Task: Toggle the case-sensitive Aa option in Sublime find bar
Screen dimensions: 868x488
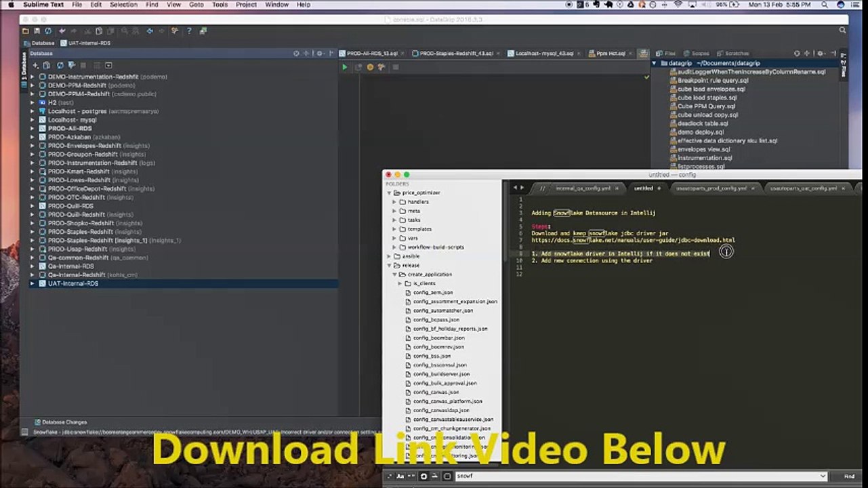Action: pos(400,476)
